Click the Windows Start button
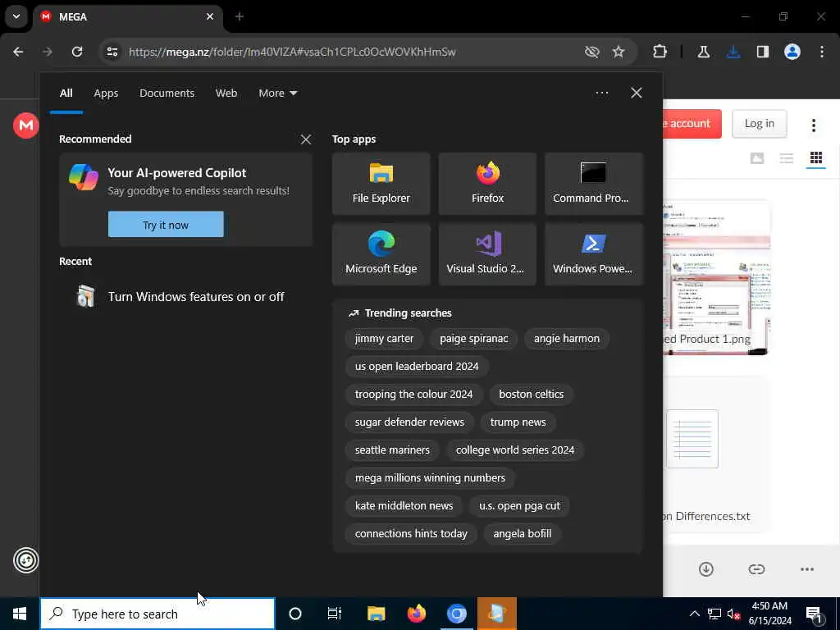 coord(20,614)
